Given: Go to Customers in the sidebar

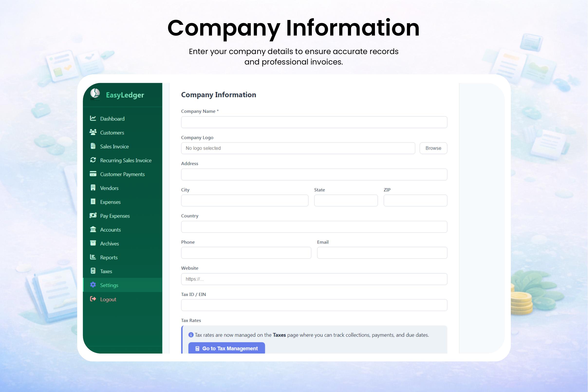Looking at the screenshot, I should point(112,133).
